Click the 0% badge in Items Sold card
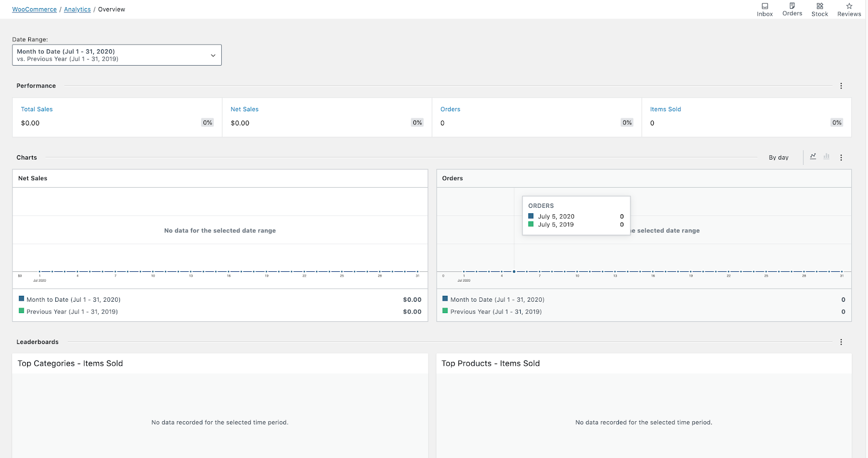868x458 pixels. (837, 123)
